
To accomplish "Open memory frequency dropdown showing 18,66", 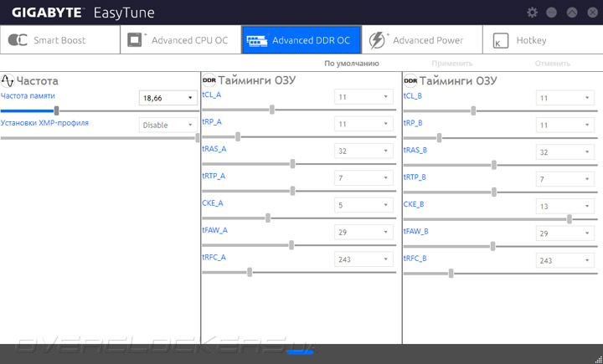I will tap(168, 98).
